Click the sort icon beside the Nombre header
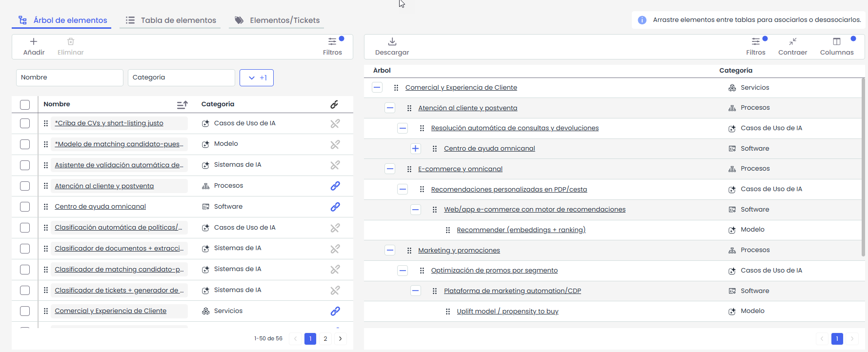Image resolution: width=868 pixels, height=352 pixels. (182, 104)
